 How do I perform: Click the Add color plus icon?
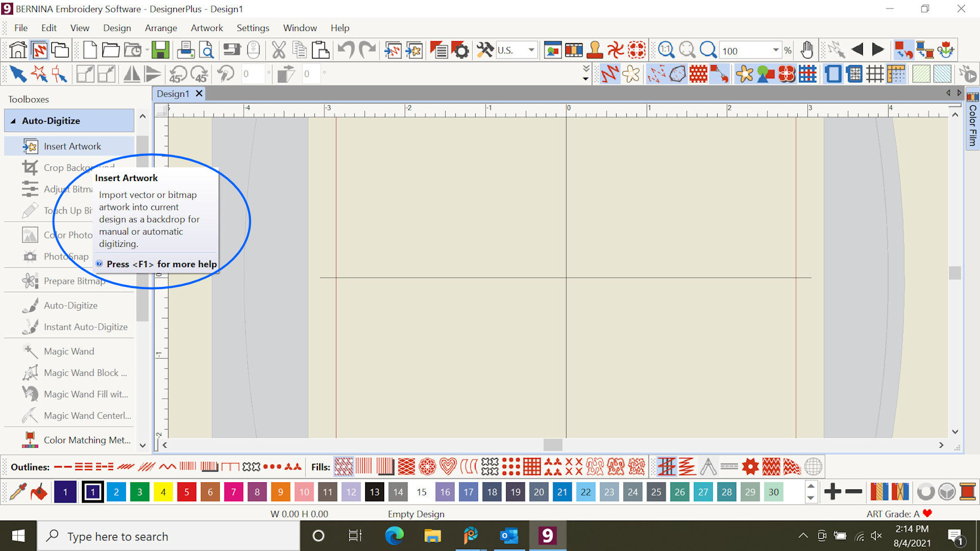[x=832, y=492]
